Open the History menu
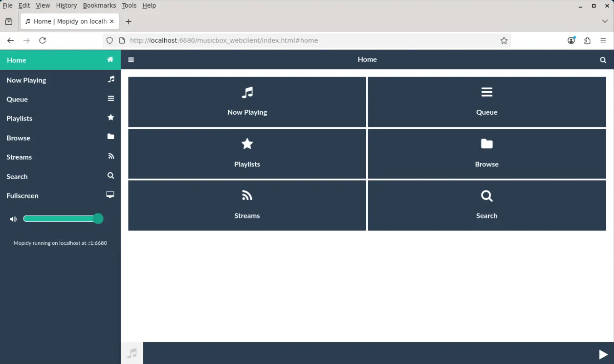 (66, 5)
